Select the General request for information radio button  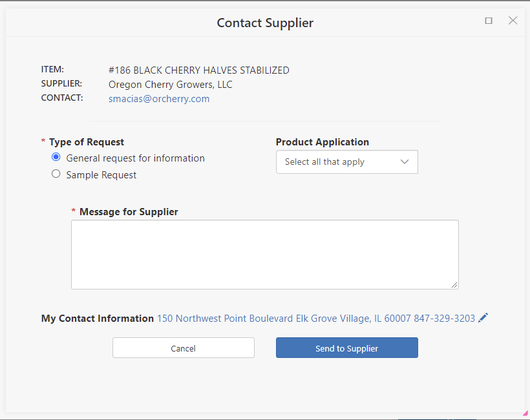point(56,158)
